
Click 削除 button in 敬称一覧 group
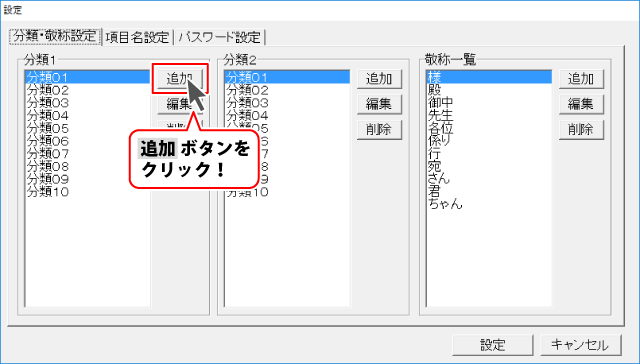pyautogui.click(x=581, y=130)
